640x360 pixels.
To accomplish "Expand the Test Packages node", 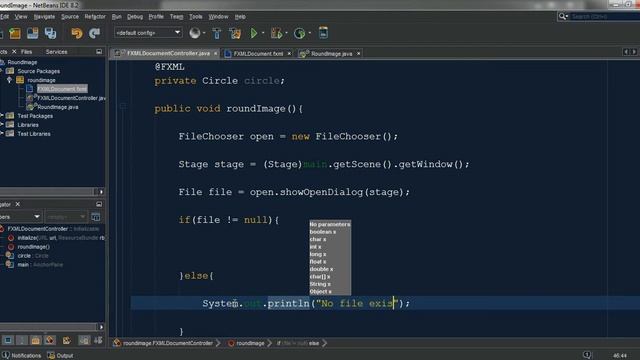I will pos(2,116).
